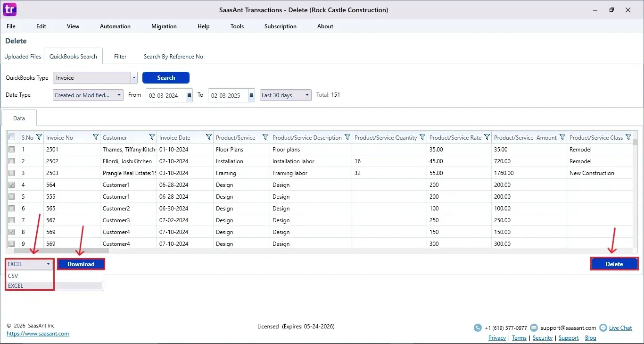The height and width of the screenshot is (344, 644).
Task: Toggle the select-all checkbox in table header
Action: (x=12, y=137)
